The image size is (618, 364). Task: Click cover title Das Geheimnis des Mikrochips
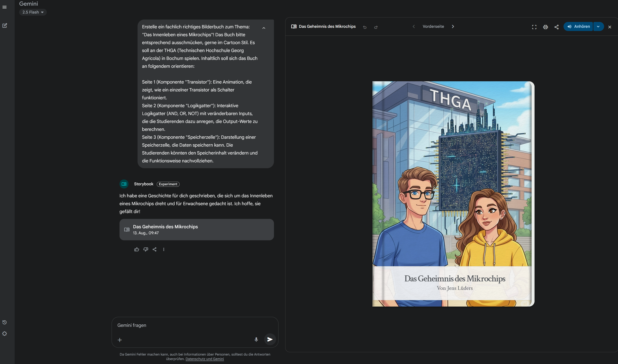click(x=455, y=279)
